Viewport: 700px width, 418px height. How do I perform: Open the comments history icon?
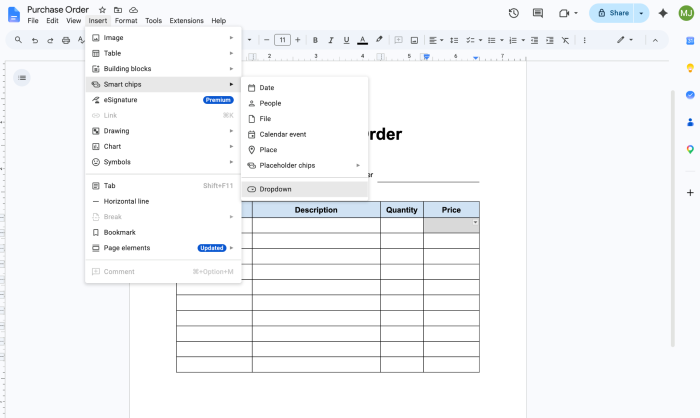click(x=538, y=13)
